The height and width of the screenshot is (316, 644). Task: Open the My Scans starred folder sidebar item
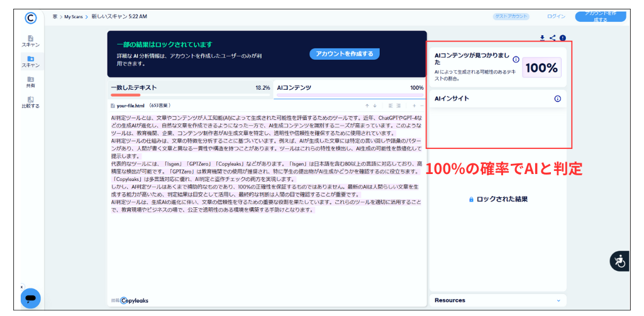point(30,62)
